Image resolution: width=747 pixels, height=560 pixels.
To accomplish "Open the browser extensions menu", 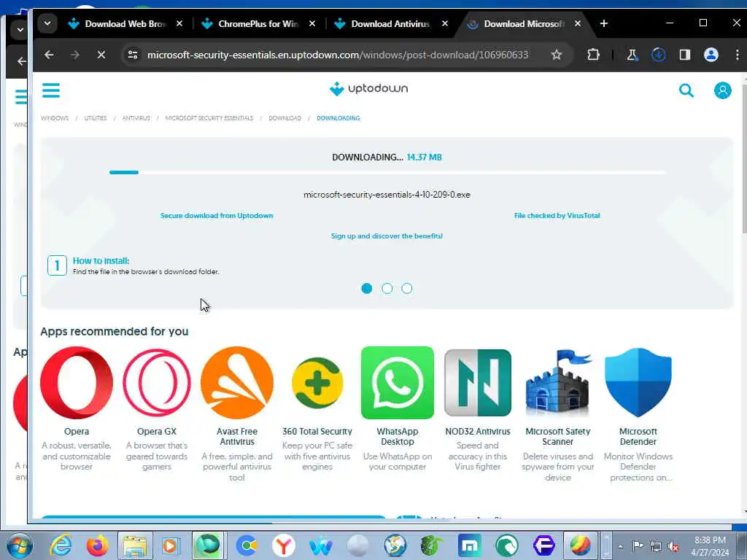I will click(x=593, y=55).
